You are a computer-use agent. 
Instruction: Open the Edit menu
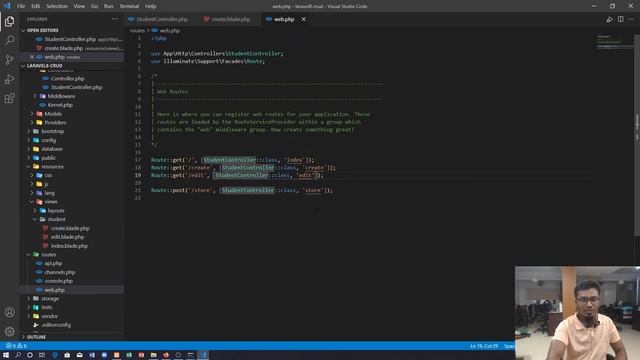36,6
